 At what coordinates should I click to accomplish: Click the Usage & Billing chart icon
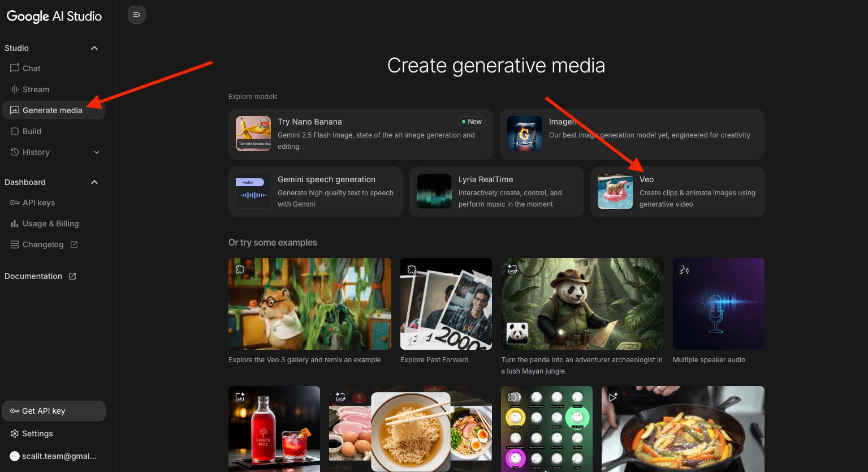coord(15,224)
